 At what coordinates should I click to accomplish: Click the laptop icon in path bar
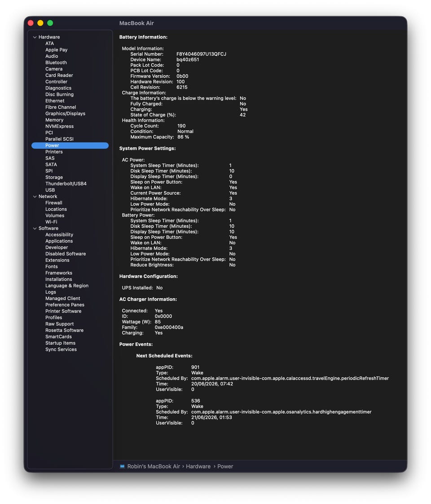click(122, 466)
